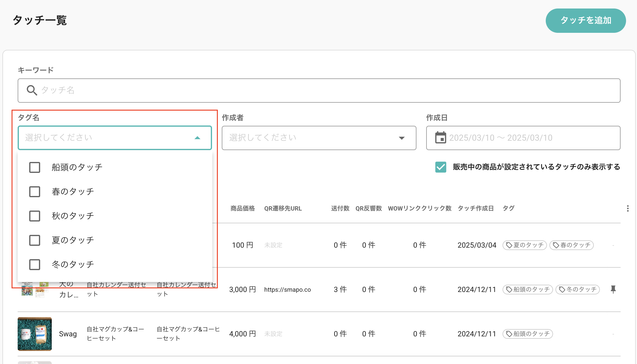Click the 冬のタッチ tag chip in the 3,000 円 row
The image size is (637, 364).
pos(578,290)
